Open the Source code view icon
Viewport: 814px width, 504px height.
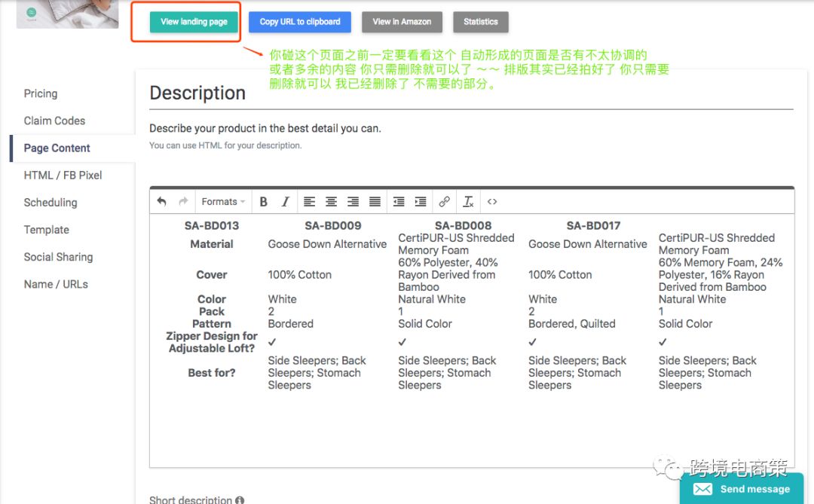491,201
